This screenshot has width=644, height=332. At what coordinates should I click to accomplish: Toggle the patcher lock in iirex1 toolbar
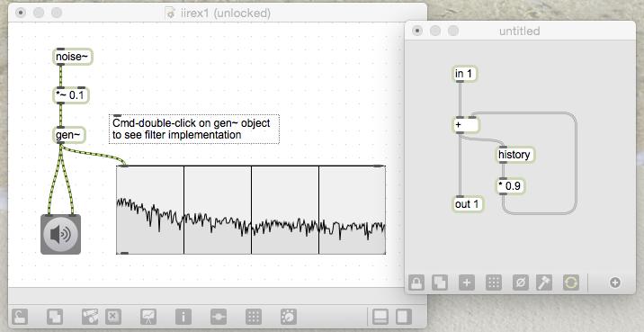[x=20, y=317]
